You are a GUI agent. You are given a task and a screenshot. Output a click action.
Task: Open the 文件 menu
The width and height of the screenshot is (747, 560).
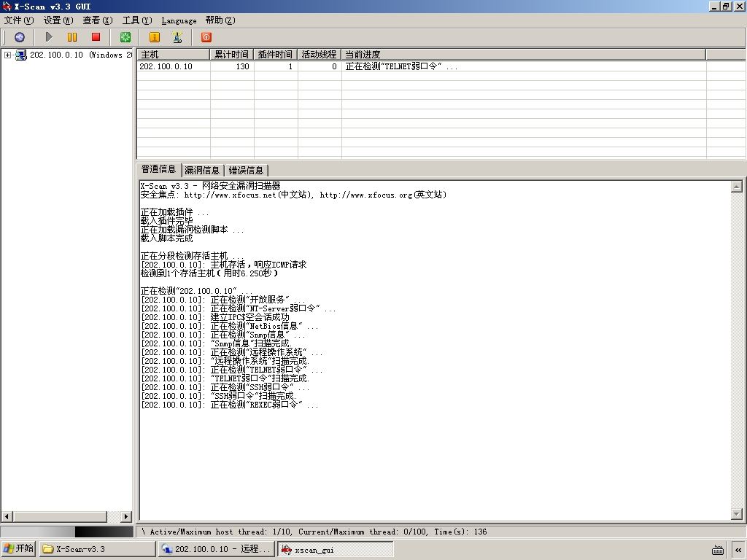click(x=19, y=20)
